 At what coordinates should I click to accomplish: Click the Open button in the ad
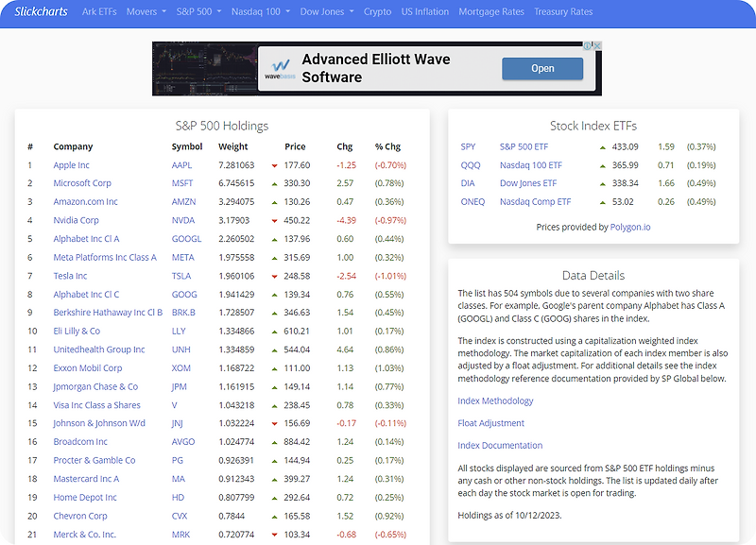tap(542, 68)
